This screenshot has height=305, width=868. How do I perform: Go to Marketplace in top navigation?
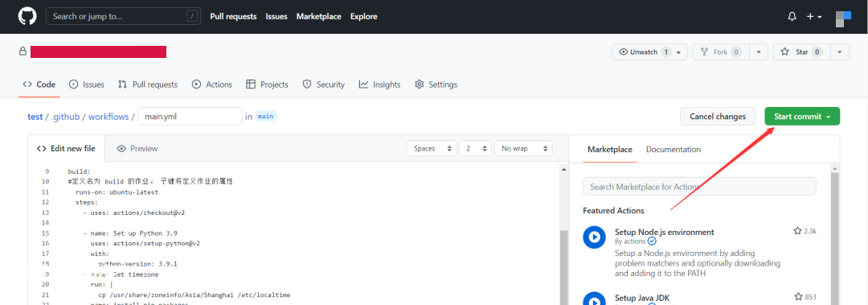click(x=319, y=17)
